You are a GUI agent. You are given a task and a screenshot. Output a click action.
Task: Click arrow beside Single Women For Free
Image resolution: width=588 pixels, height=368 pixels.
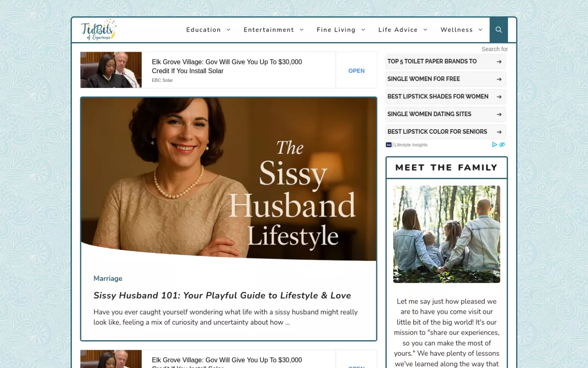point(499,79)
